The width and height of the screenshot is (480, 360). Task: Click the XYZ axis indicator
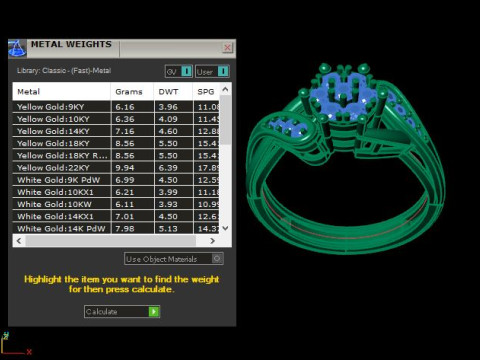click(16, 343)
